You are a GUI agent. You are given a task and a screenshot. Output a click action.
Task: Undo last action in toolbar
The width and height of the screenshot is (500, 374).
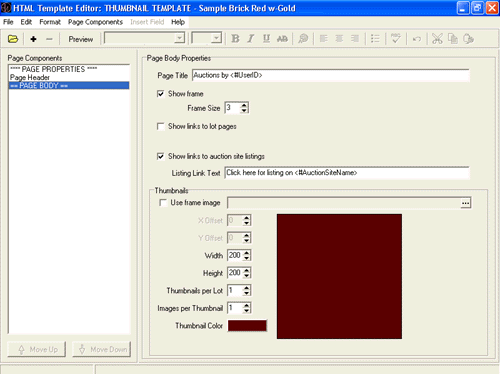[x=417, y=39]
